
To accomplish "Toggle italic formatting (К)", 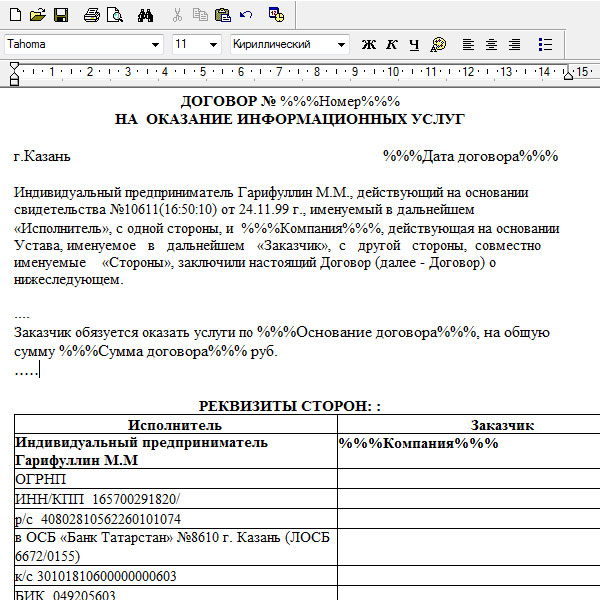I will pos(391,44).
